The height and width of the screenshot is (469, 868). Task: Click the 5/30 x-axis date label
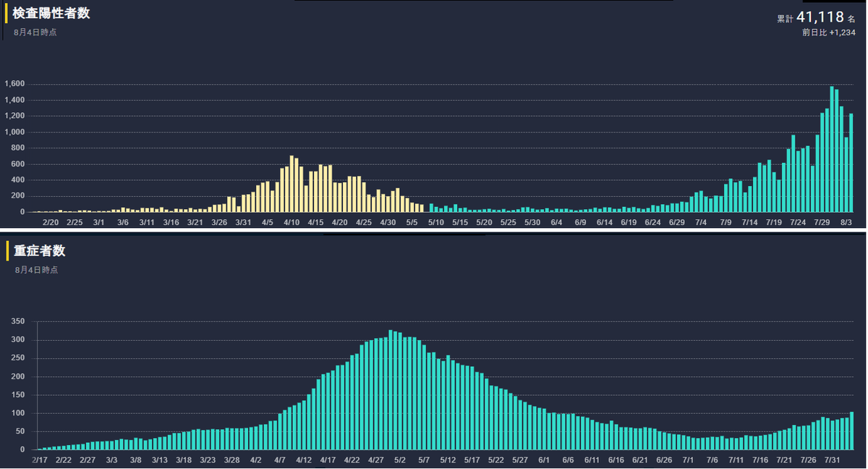[x=532, y=222]
